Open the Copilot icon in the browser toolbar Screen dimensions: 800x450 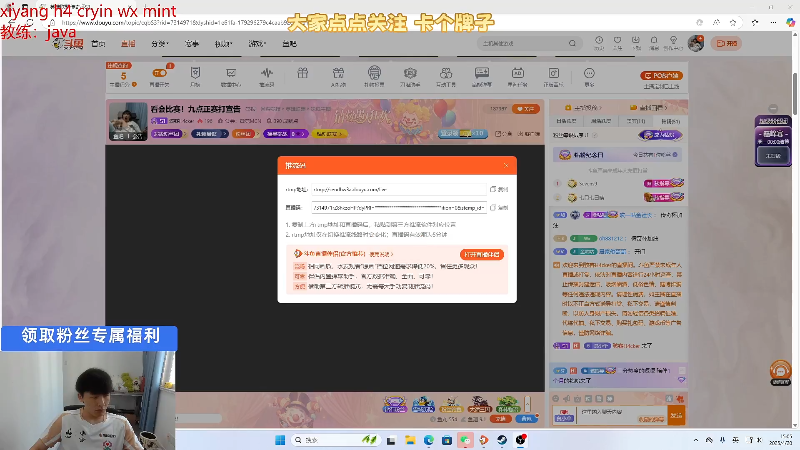[790, 22]
